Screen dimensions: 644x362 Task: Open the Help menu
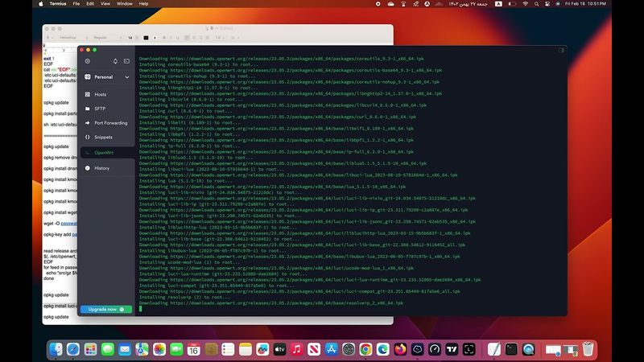tap(143, 4)
